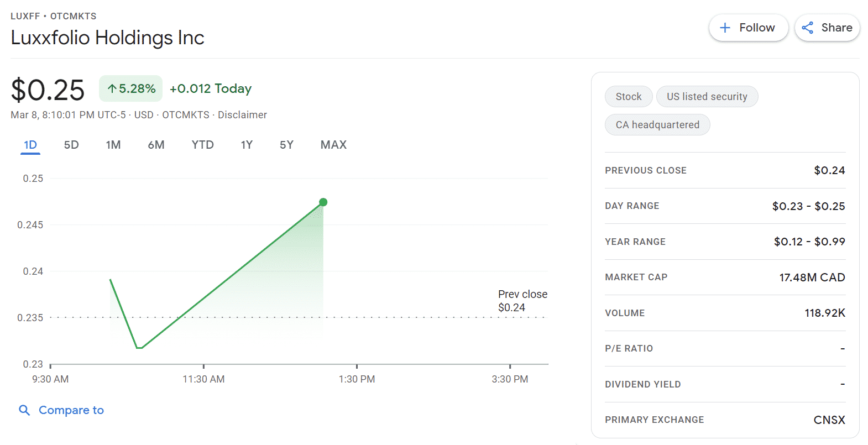Click the Prev close $0.24 chart label

[522, 301]
